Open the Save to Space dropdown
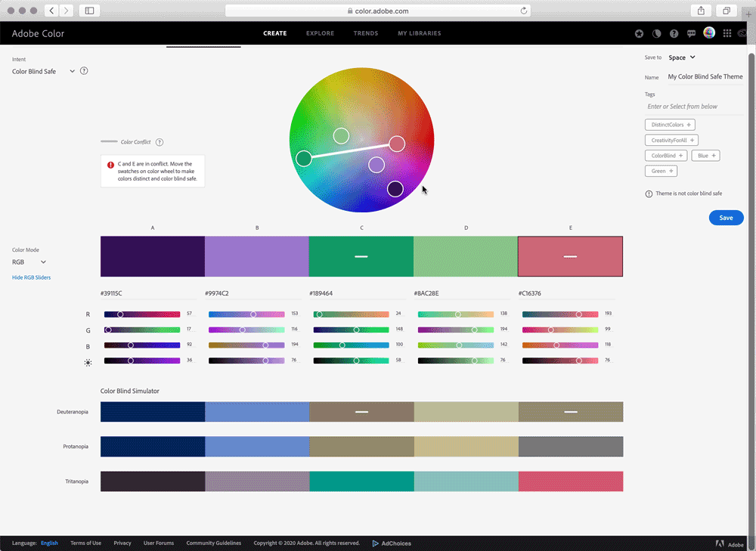 (x=681, y=57)
